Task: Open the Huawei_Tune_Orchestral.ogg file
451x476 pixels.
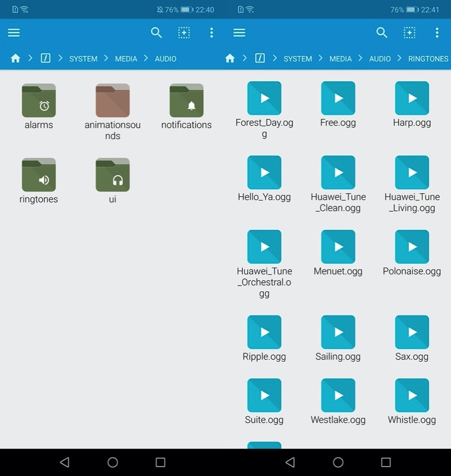Action: coord(264,247)
